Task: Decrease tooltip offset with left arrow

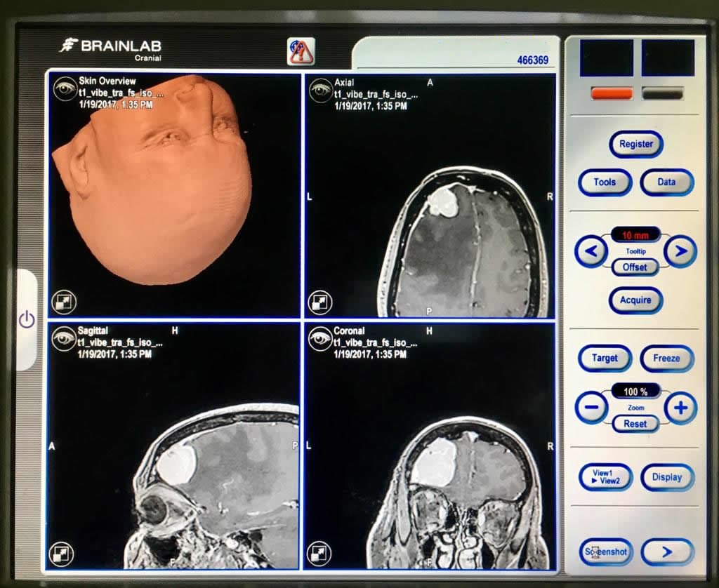Action: 591,251
